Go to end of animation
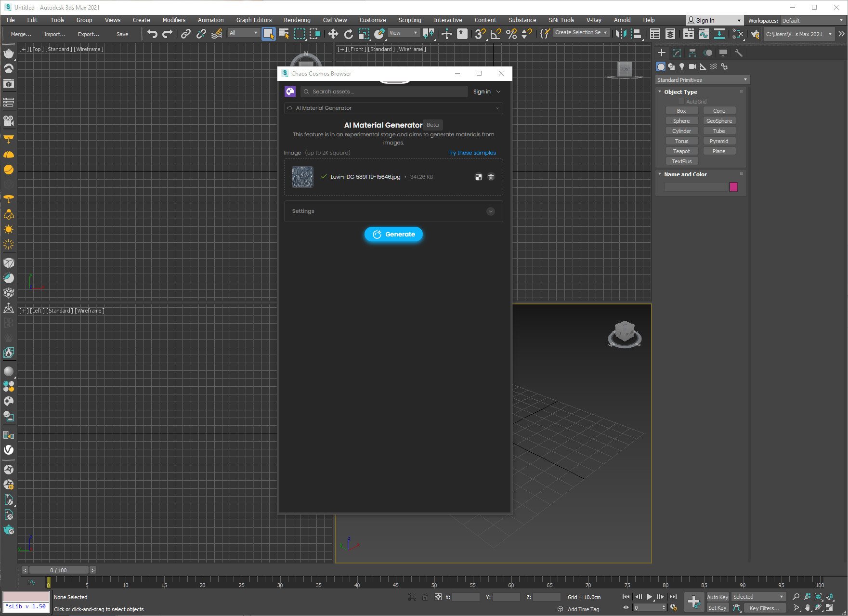The height and width of the screenshot is (616, 848). pos(673,597)
